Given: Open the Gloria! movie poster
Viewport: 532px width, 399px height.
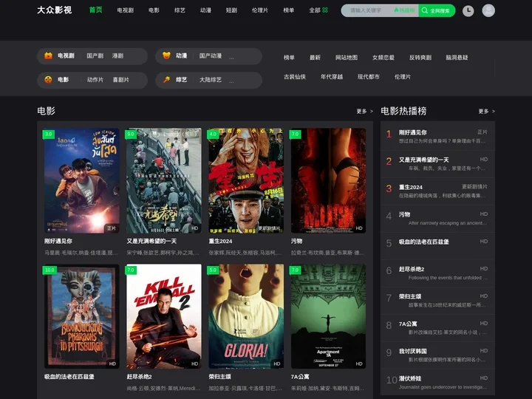Looking at the screenshot, I should (x=246, y=316).
